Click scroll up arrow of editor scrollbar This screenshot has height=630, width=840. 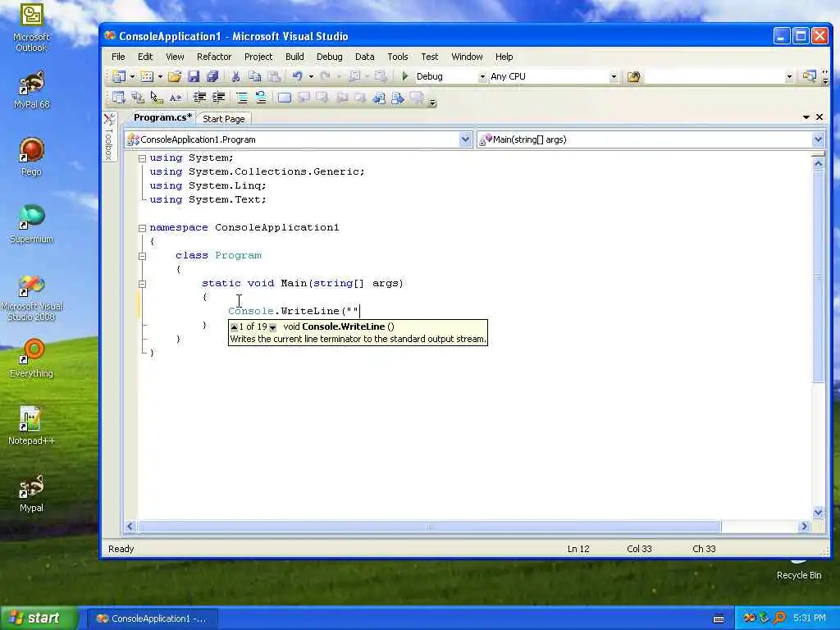click(x=818, y=163)
